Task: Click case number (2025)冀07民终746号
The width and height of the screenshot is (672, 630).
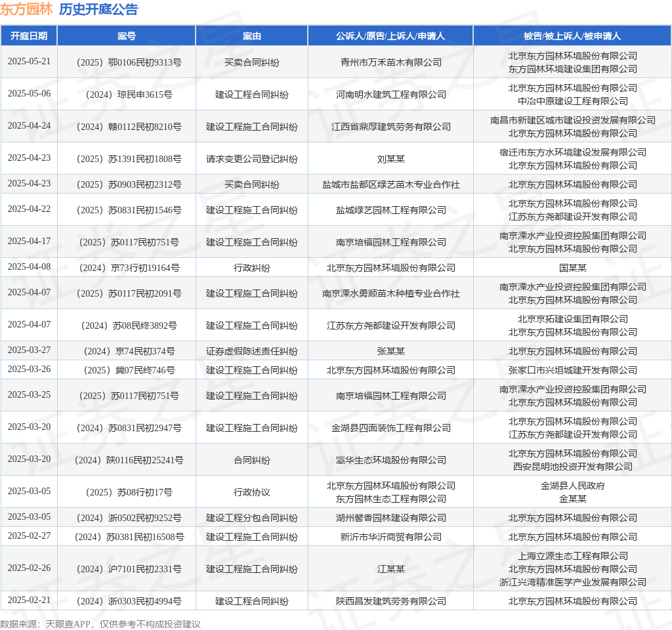Action: click(x=129, y=370)
